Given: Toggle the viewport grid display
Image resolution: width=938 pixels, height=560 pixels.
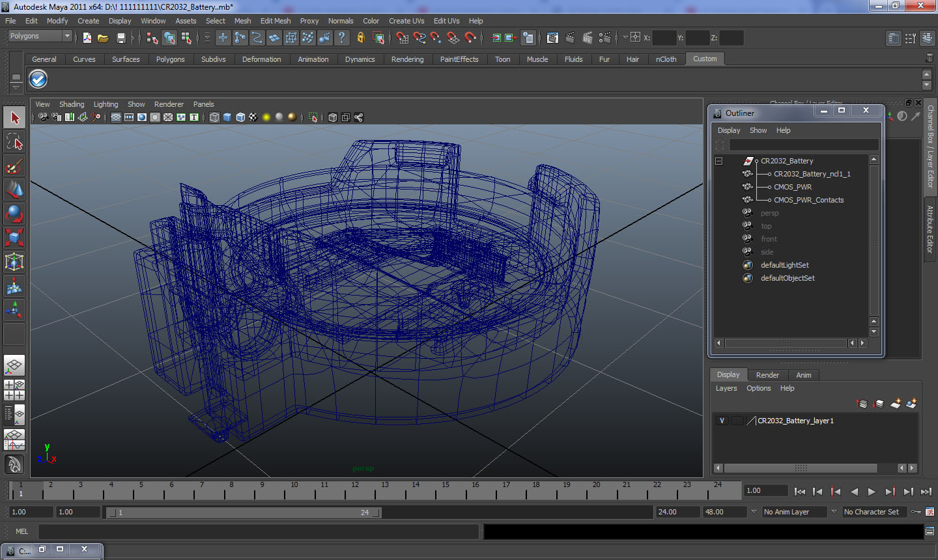Looking at the screenshot, I should [x=116, y=117].
